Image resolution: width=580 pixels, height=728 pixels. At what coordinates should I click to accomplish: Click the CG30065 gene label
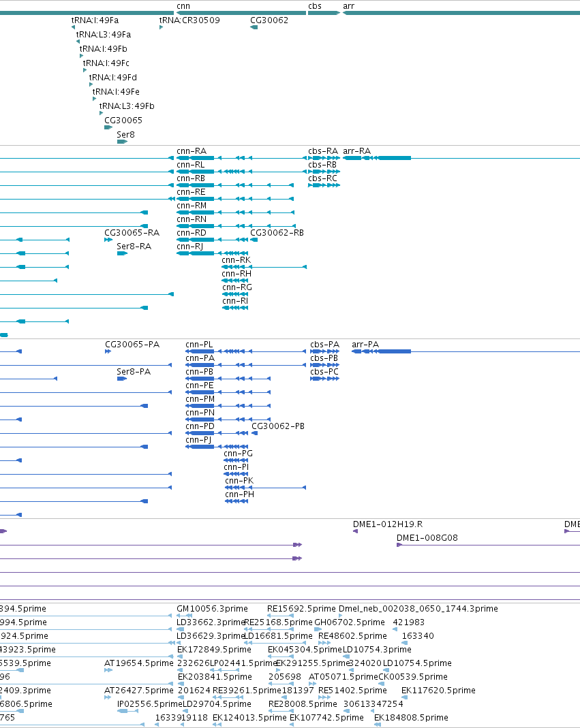tap(123, 121)
